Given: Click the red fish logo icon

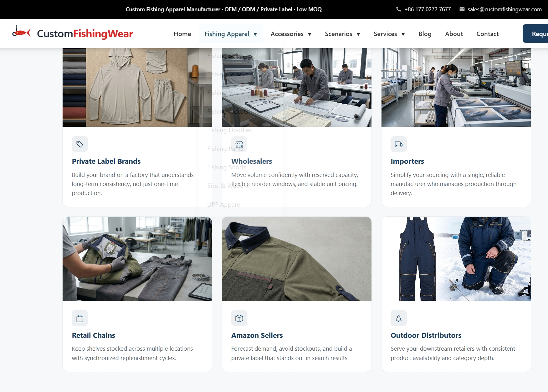Looking at the screenshot, I should click(21, 32).
